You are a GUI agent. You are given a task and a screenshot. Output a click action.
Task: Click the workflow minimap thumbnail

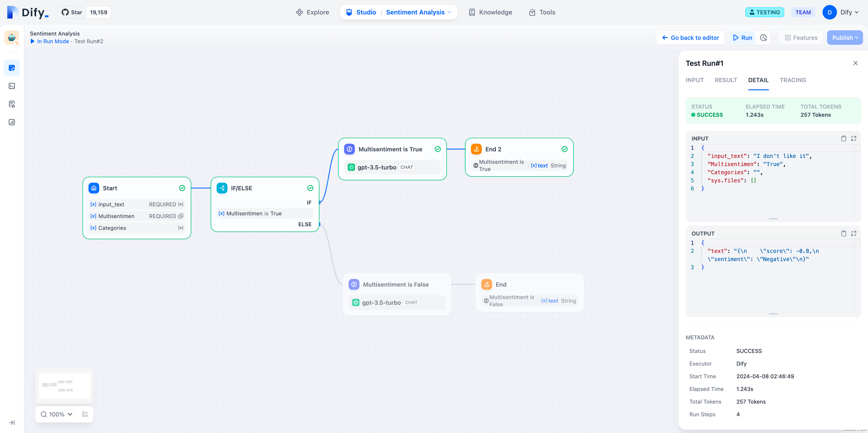[64, 386]
